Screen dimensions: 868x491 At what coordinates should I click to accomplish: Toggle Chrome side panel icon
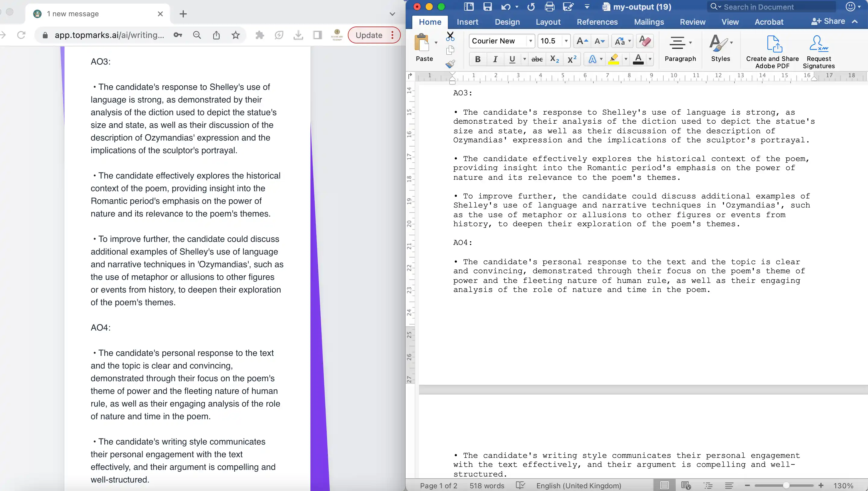click(317, 35)
